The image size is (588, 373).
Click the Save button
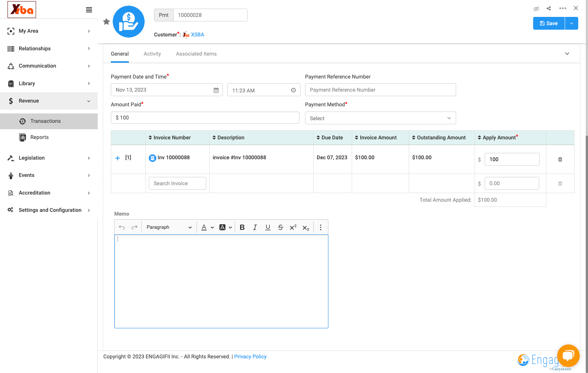(549, 23)
